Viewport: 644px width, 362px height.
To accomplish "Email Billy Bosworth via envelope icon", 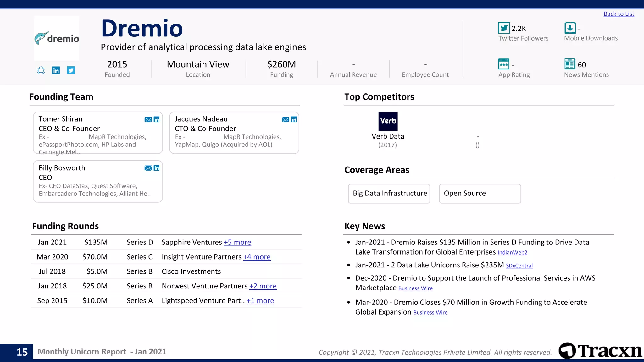I will click(x=148, y=168).
